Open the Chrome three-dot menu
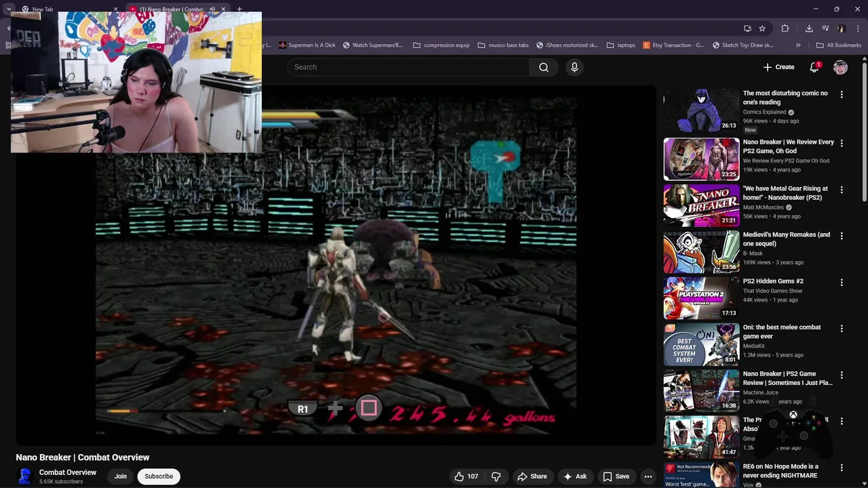Screen dimensions: 868x488 [858, 28]
